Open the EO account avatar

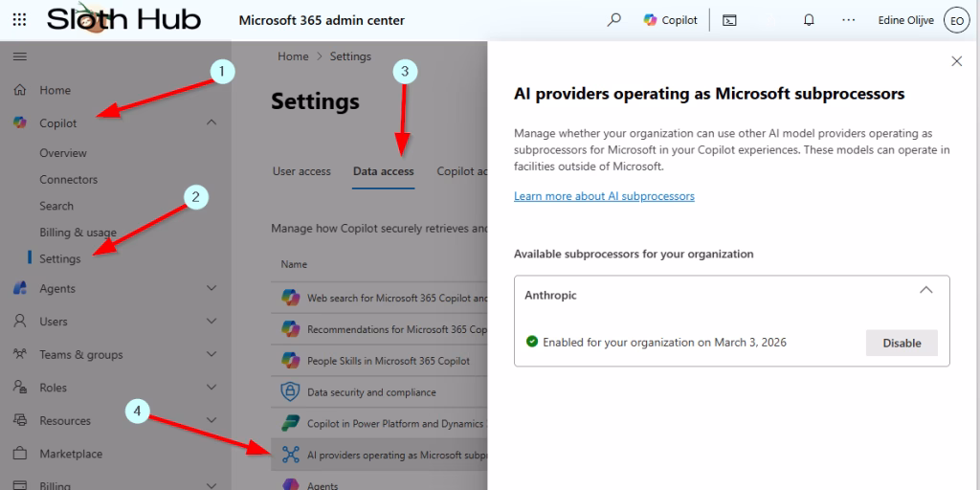pos(957,20)
